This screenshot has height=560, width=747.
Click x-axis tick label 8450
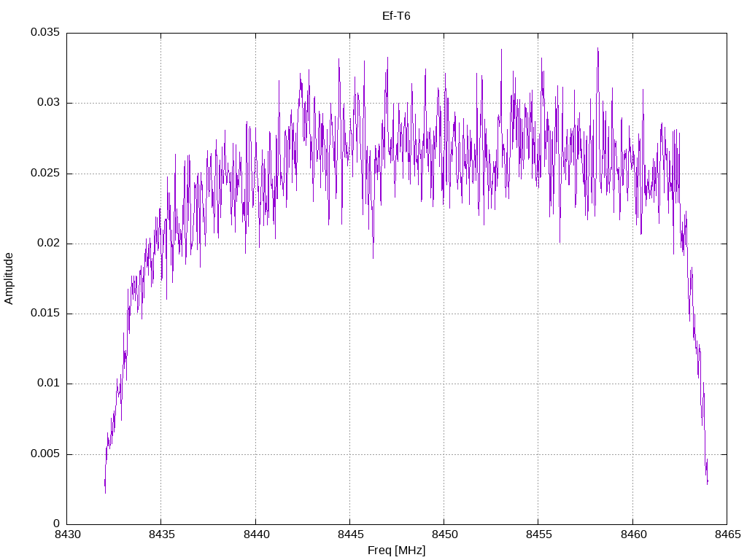[445, 534]
